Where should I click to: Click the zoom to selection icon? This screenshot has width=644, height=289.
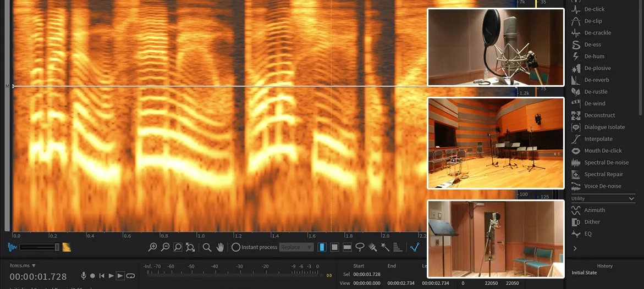[x=178, y=247]
